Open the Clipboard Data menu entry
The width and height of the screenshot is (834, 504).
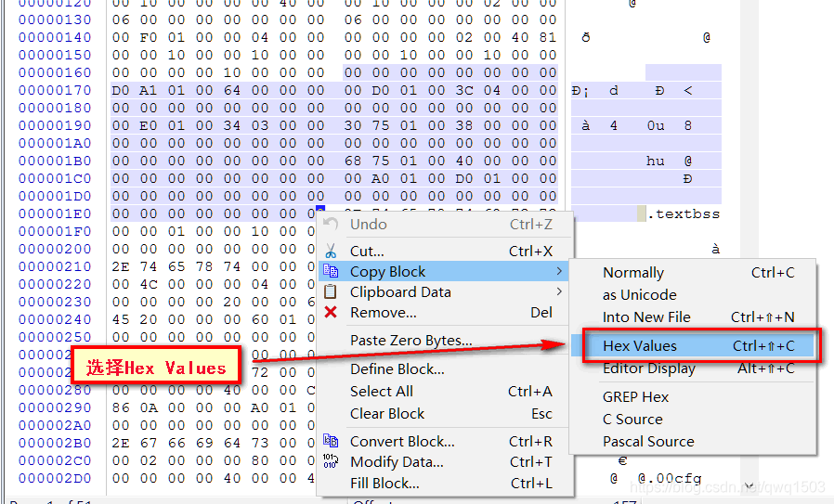(445, 291)
